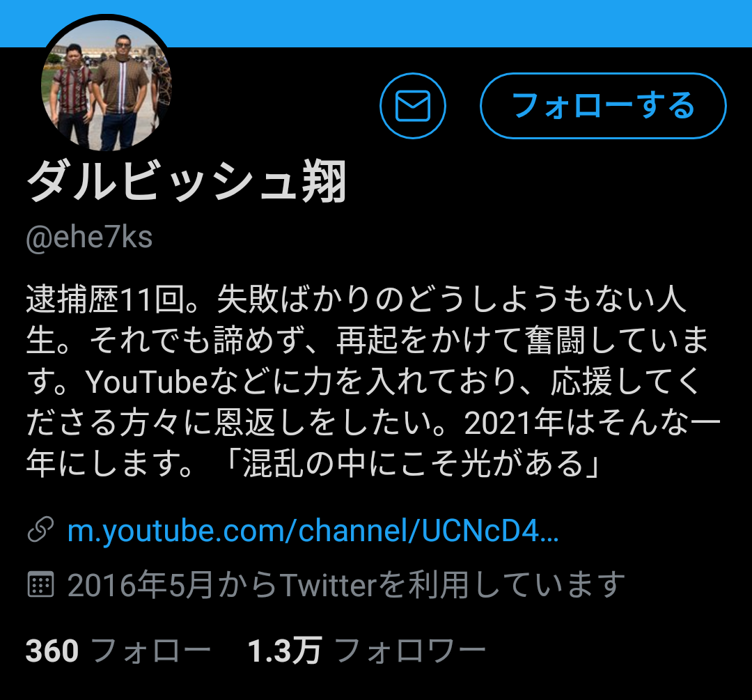Click the word YouTube in the bio
The image size is (752, 700).
[x=147, y=382]
